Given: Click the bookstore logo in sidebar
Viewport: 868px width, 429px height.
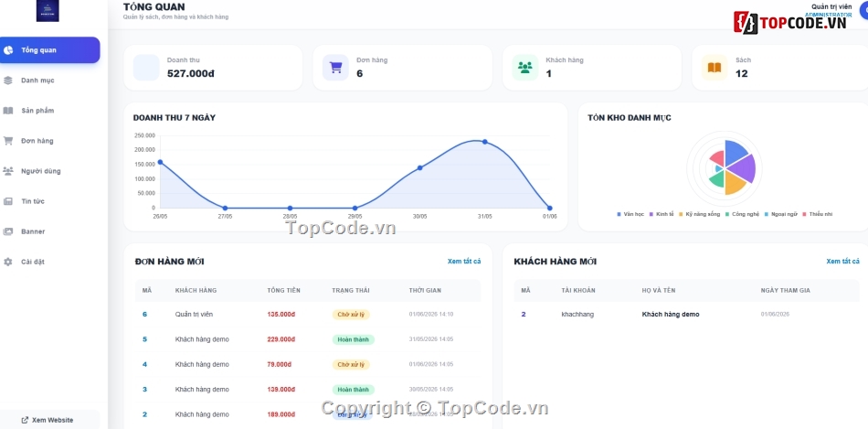Looking at the screenshot, I should point(48,11).
